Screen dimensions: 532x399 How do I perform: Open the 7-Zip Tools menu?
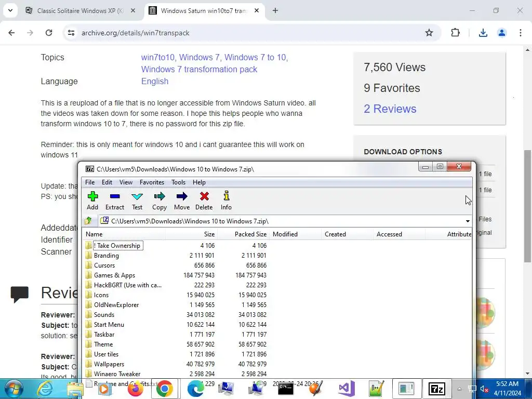pyautogui.click(x=179, y=182)
